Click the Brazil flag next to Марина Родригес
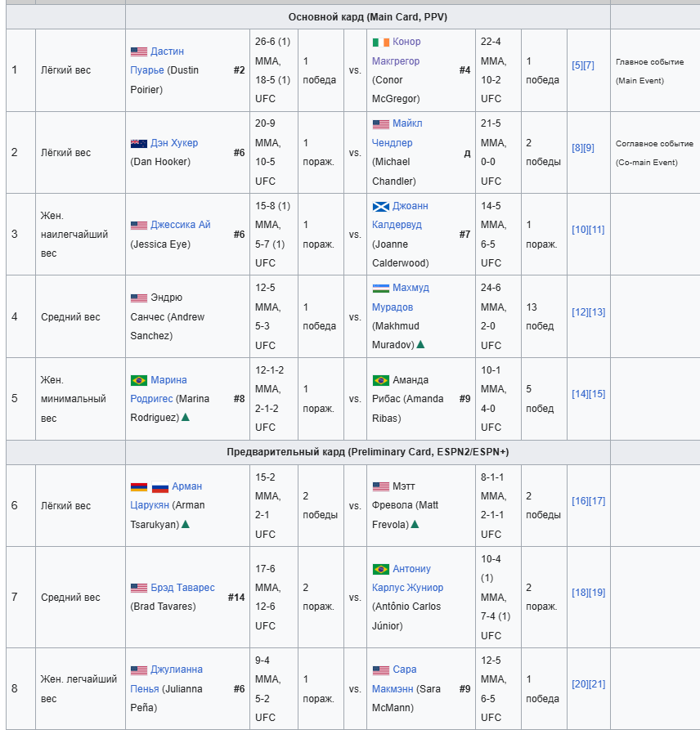The width and height of the screenshot is (700, 730). pos(139,380)
